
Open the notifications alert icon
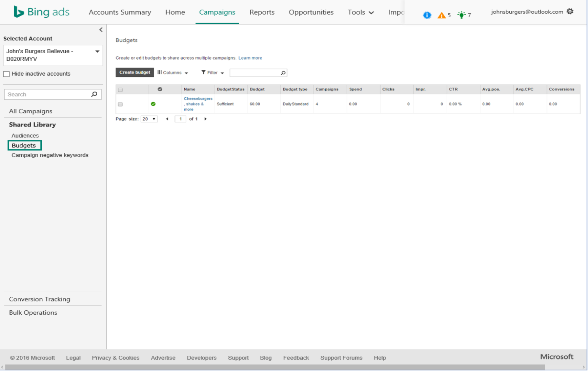pos(427,15)
